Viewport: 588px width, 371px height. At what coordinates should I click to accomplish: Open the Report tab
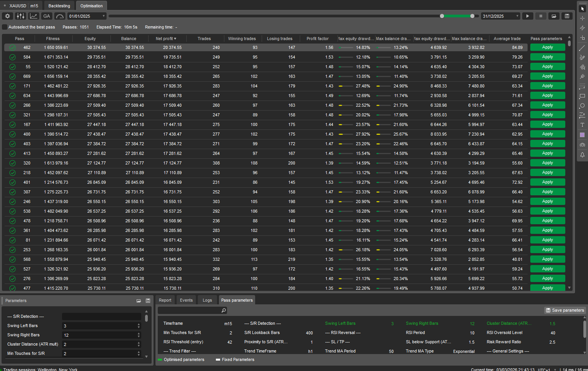coord(165,300)
